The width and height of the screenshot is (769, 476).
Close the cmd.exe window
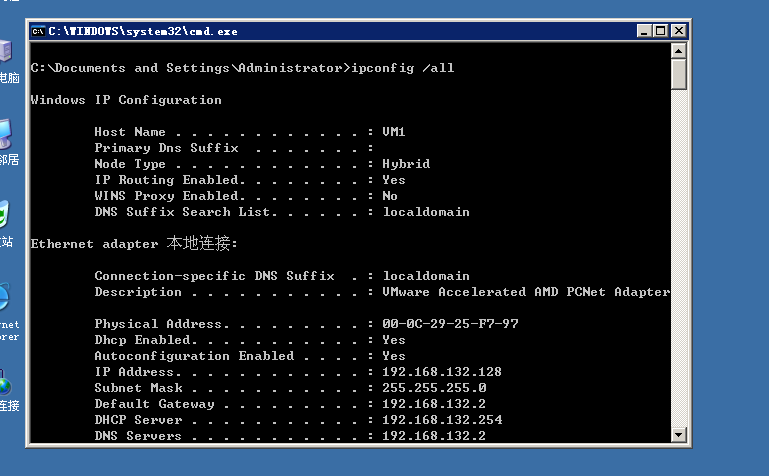pos(678,31)
